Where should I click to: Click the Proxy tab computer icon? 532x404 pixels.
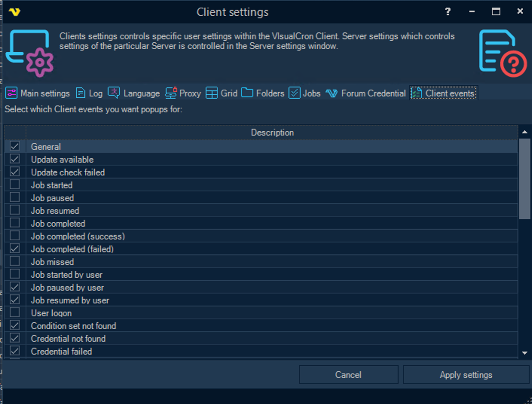[171, 93]
